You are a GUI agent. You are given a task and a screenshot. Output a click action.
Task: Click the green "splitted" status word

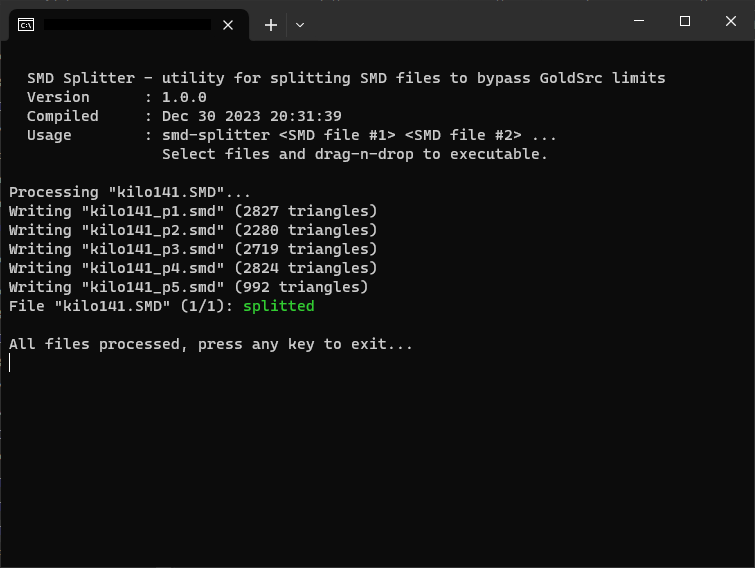pos(279,306)
